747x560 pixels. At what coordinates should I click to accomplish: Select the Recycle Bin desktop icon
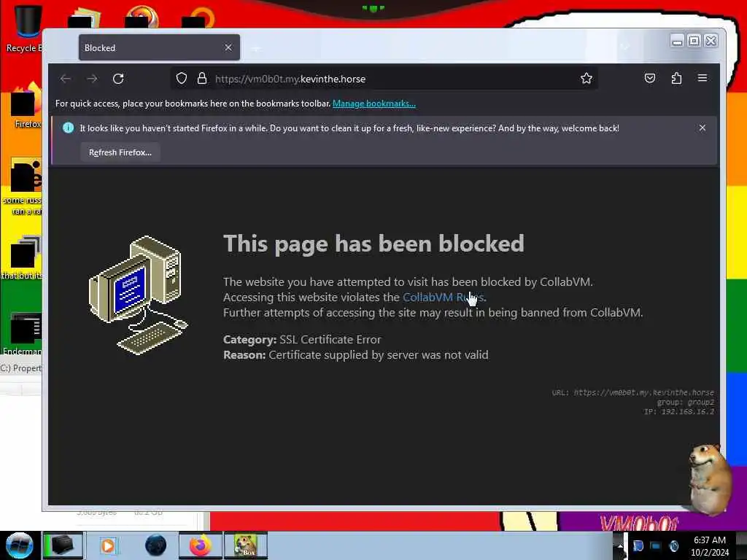pyautogui.click(x=25, y=28)
